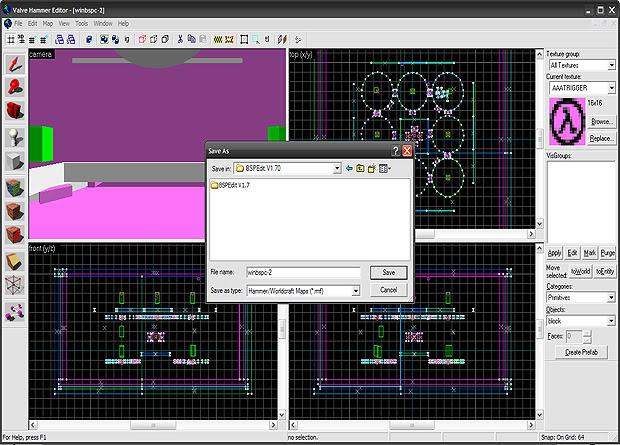Open the Window menu
The image size is (620, 445).
(x=103, y=24)
